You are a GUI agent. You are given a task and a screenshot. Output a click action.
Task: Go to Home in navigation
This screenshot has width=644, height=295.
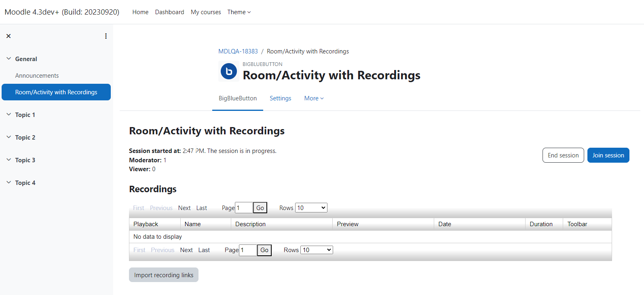[140, 12]
